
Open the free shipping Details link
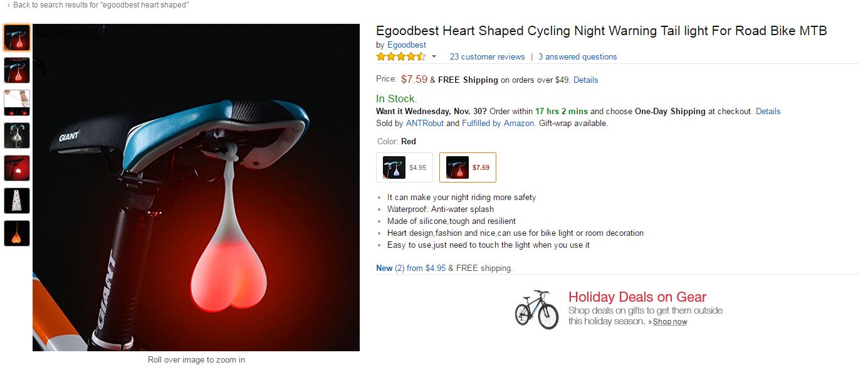(x=585, y=80)
